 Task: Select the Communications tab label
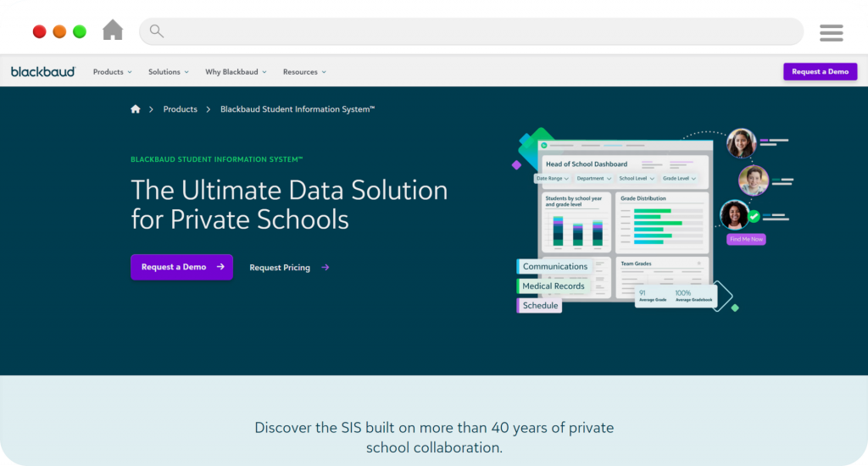[x=554, y=267]
